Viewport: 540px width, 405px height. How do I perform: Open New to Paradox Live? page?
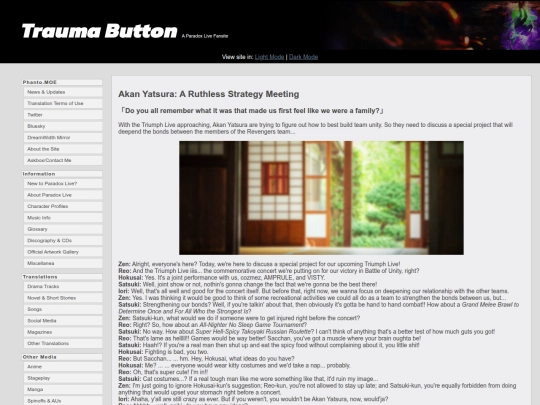point(63,184)
